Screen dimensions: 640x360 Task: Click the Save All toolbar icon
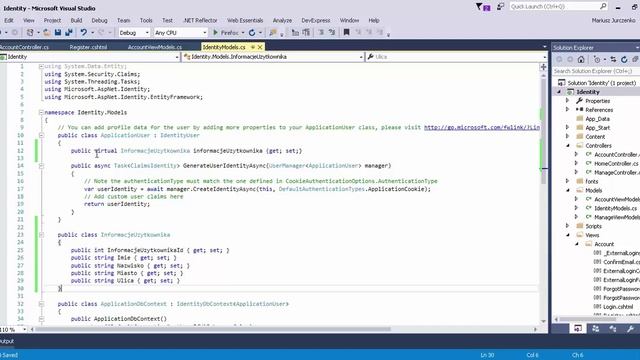(69, 33)
